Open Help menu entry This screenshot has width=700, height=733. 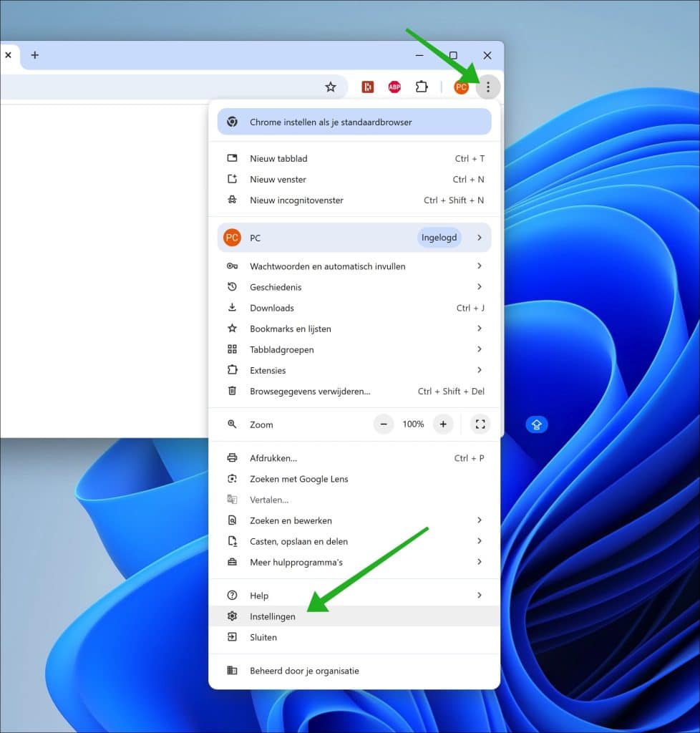(x=354, y=596)
